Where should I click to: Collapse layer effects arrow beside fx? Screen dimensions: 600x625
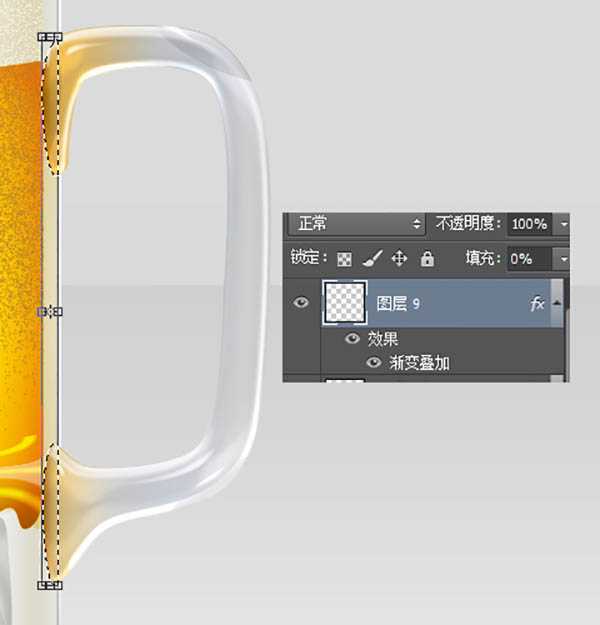coord(557,303)
